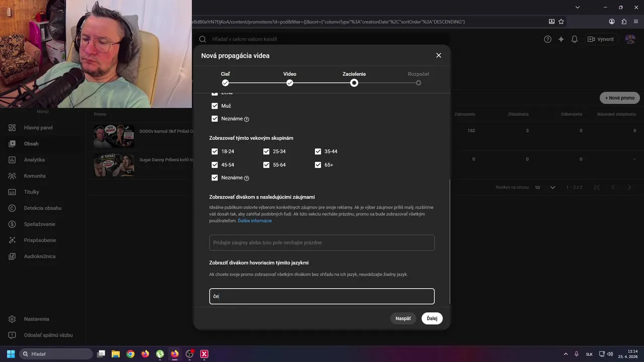Toggle the 18-24 age group checkbox

(x=215, y=151)
